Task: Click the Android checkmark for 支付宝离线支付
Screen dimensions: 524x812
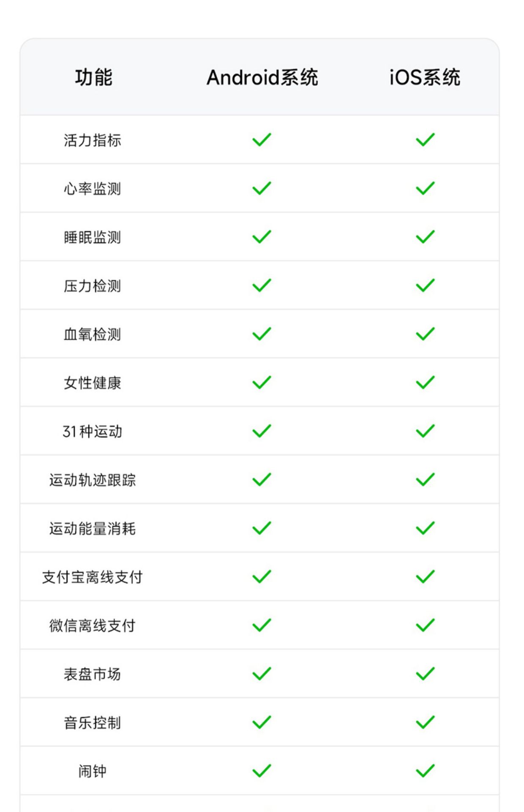Action: click(262, 576)
